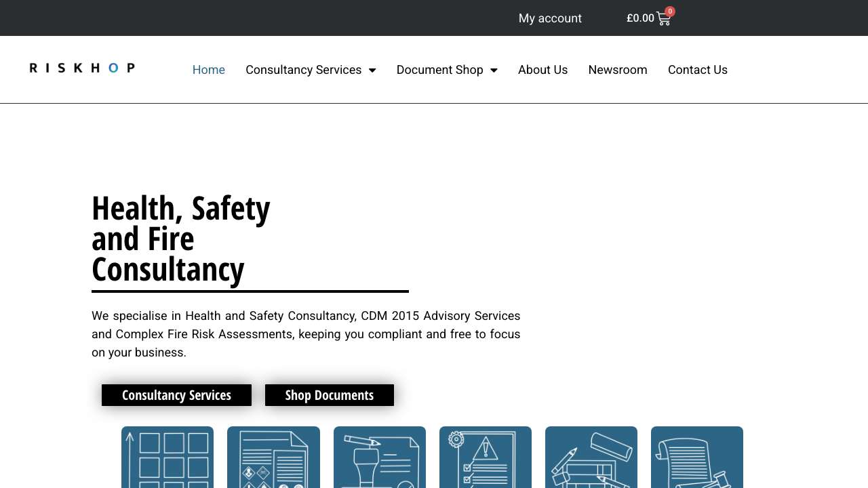Click the red cart count badge
Viewport: 868px width, 488px height.
(670, 12)
